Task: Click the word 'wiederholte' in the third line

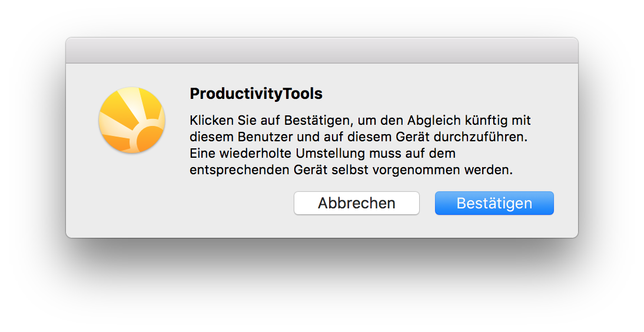Action: pos(255,153)
